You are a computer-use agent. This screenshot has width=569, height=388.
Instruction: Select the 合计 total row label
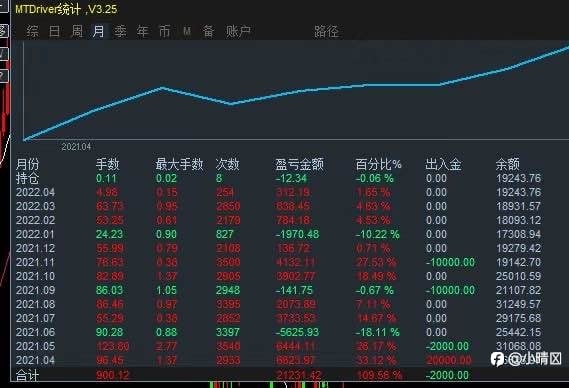tap(27, 375)
